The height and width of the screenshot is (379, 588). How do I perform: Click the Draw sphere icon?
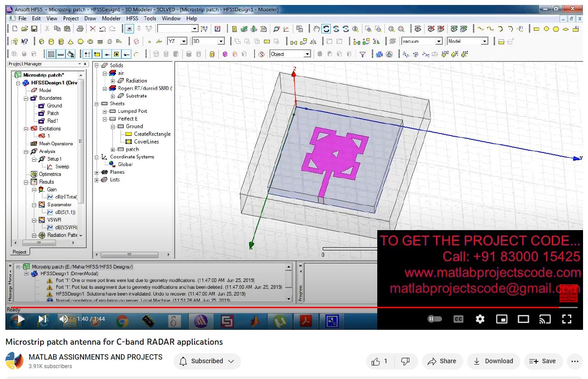pos(81,42)
